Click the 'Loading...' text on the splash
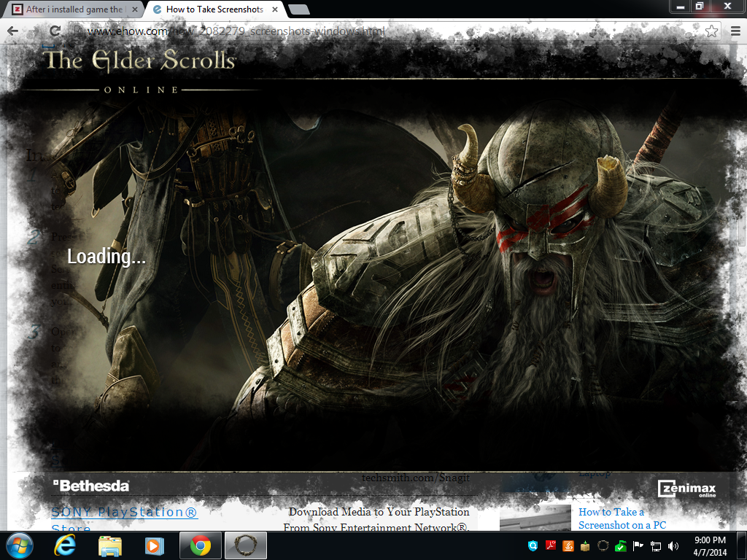747x560 pixels. 107,257
